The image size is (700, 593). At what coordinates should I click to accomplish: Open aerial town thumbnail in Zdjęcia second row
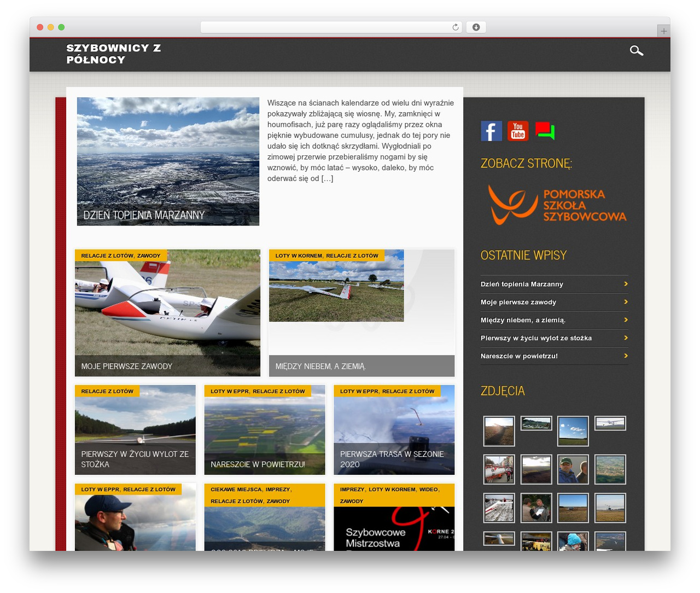click(610, 469)
